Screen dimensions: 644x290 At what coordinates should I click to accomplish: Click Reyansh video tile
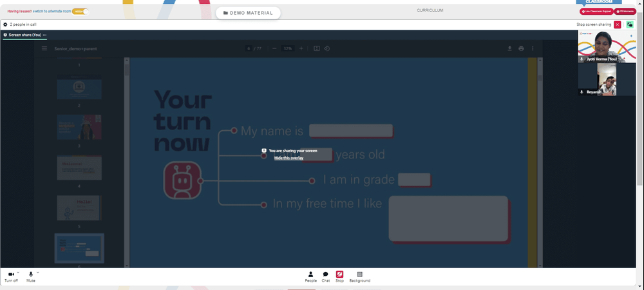click(x=607, y=79)
